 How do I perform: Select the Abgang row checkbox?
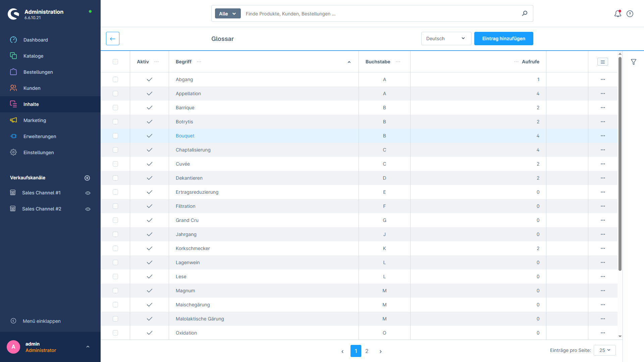(115, 79)
